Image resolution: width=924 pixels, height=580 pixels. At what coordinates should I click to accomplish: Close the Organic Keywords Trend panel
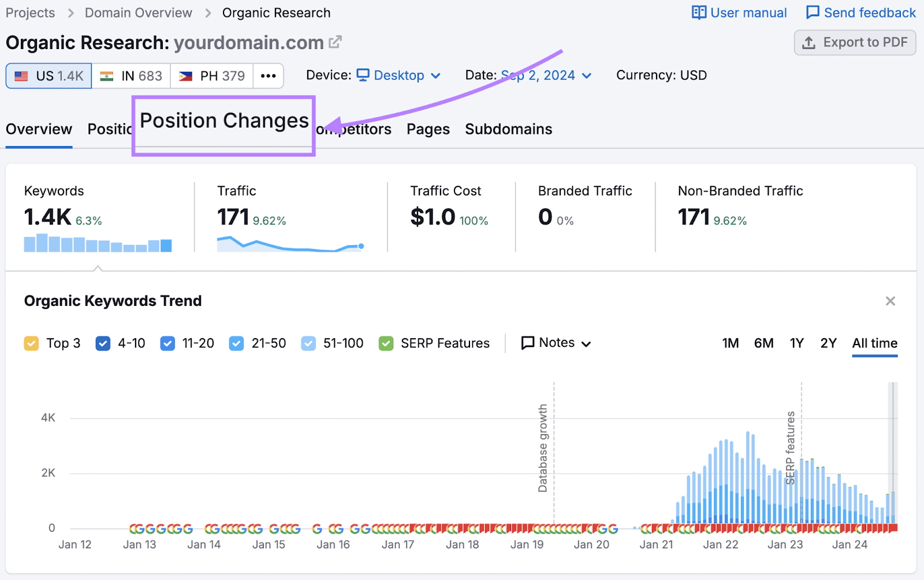click(x=890, y=301)
